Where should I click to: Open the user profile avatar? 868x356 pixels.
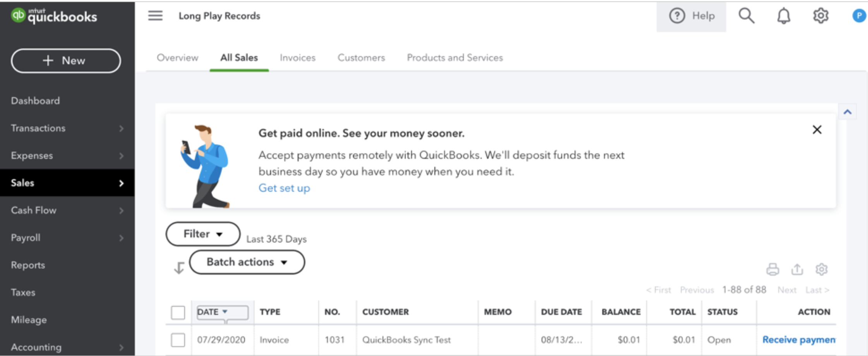coord(859,16)
